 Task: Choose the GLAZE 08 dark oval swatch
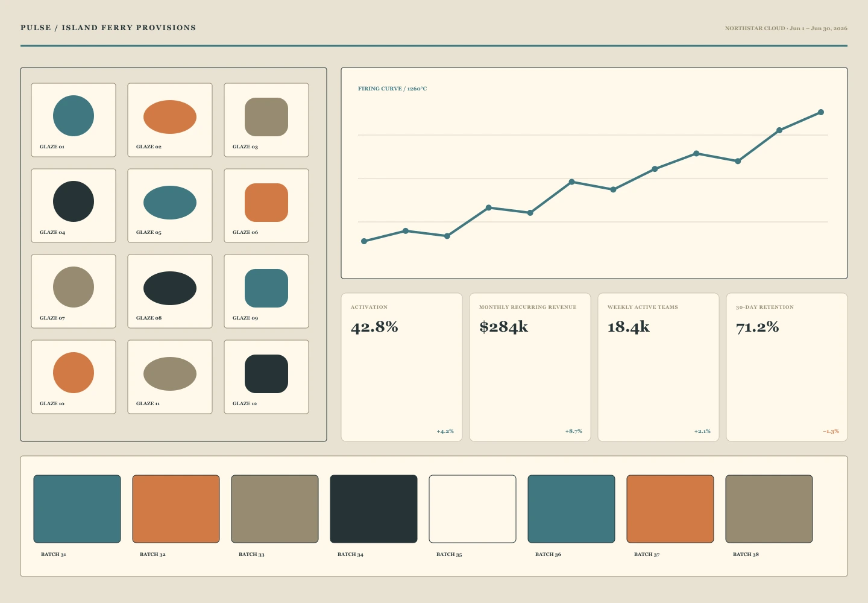pyautogui.click(x=170, y=288)
